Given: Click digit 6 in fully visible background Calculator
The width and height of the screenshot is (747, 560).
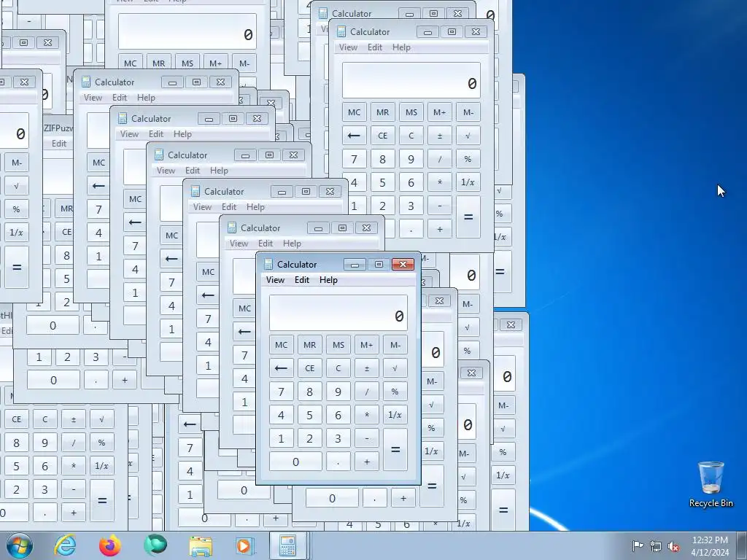Looking at the screenshot, I should [x=411, y=182].
